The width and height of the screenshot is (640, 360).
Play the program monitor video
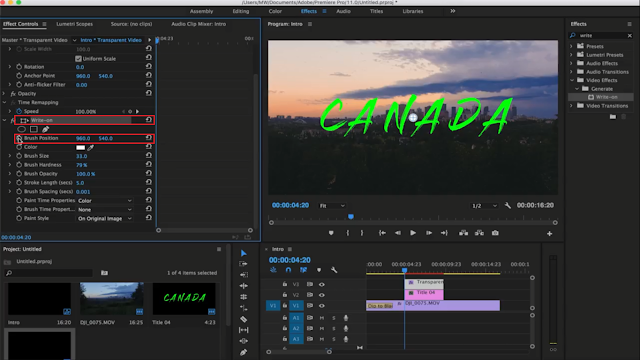tap(413, 233)
